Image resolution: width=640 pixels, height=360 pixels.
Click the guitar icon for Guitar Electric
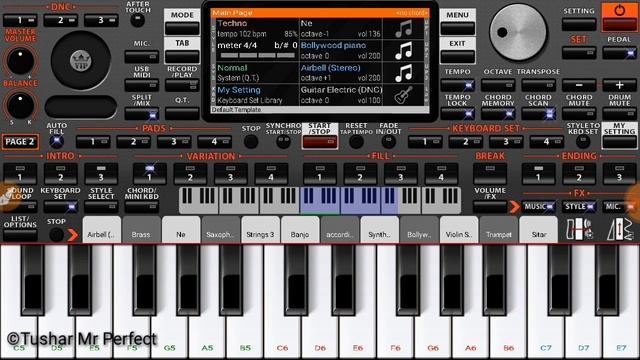pos(403,95)
